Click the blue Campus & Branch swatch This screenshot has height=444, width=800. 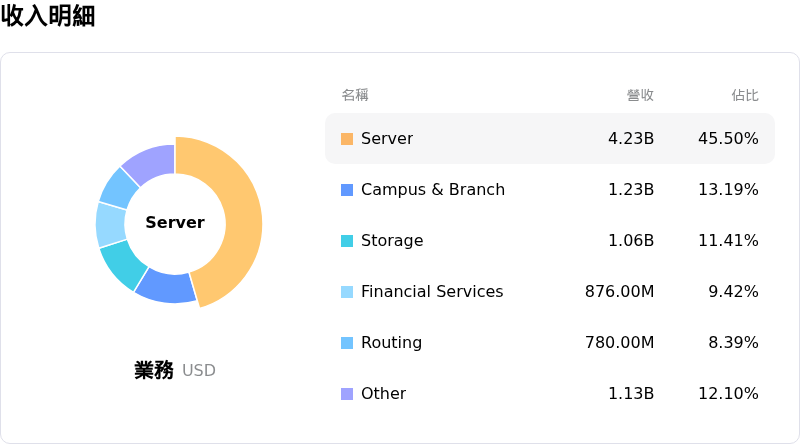click(347, 190)
